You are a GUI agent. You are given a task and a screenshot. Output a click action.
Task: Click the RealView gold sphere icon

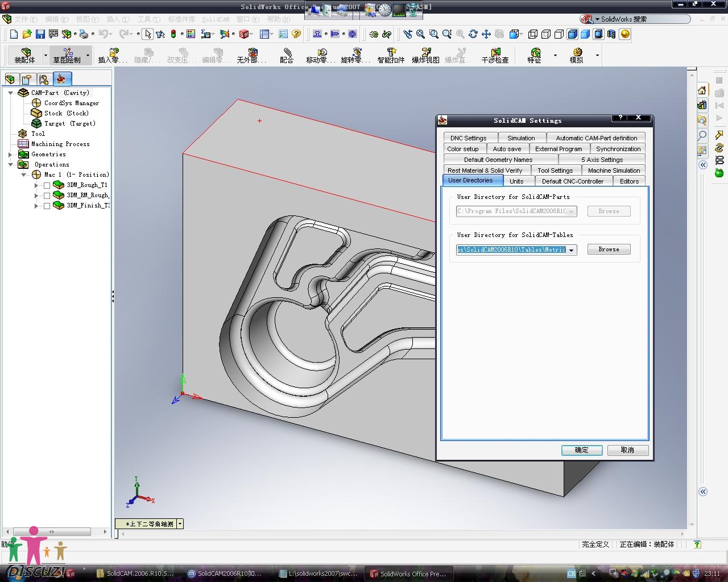pos(625,34)
